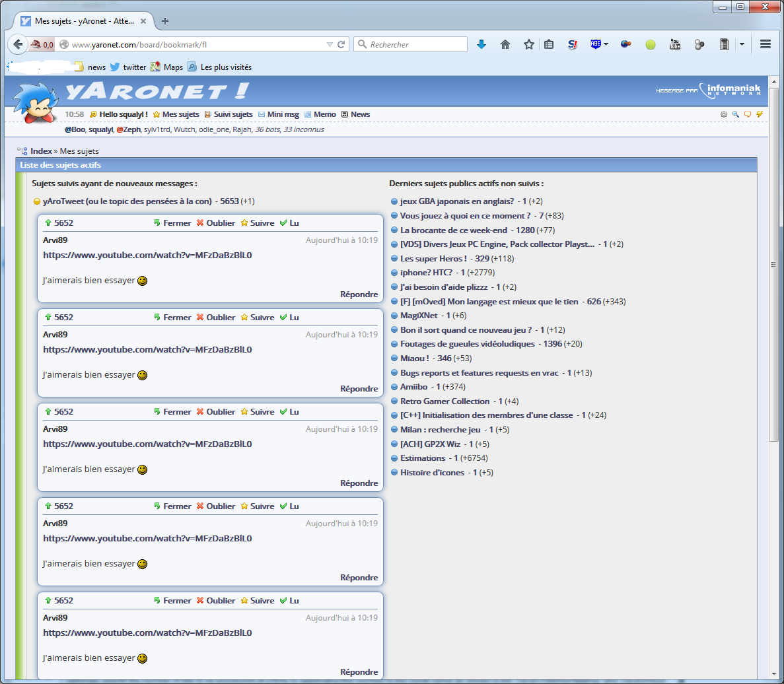This screenshot has height=684, width=784.
Task: Click the Firefox home icon
Action: (x=505, y=44)
